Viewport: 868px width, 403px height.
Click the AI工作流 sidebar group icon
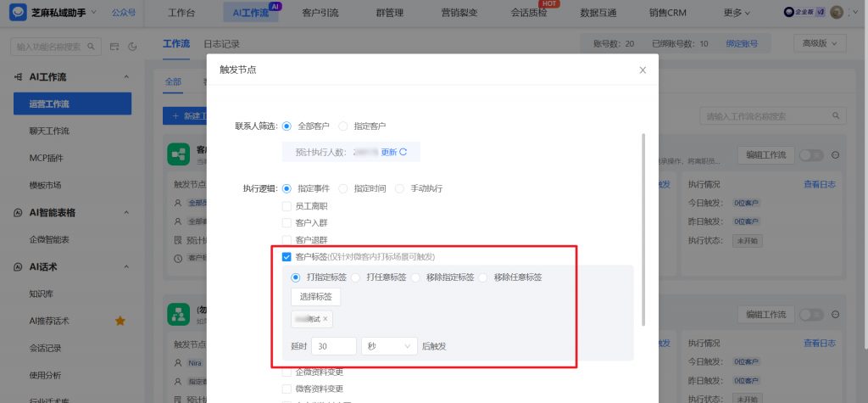19,76
